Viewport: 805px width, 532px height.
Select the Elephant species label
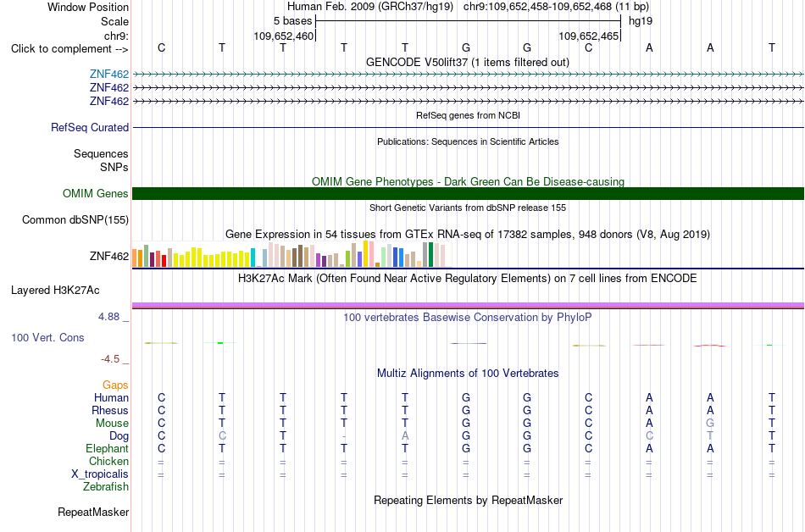[107, 448]
